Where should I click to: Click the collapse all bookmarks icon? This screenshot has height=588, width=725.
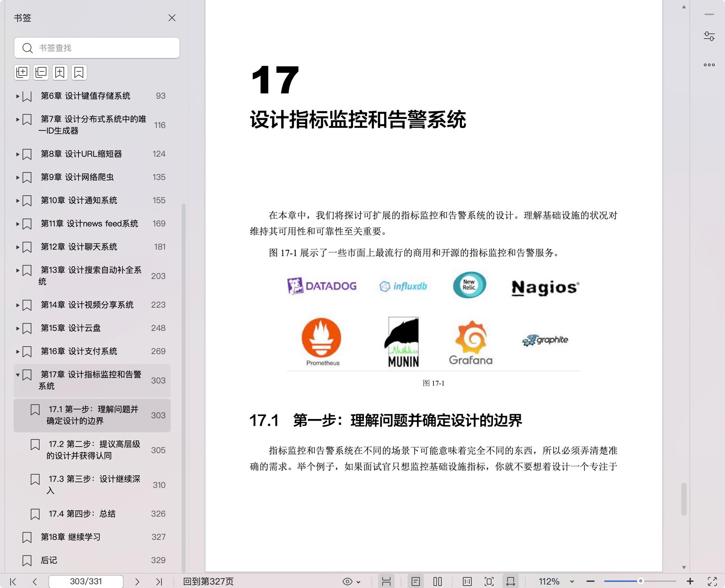(x=41, y=72)
